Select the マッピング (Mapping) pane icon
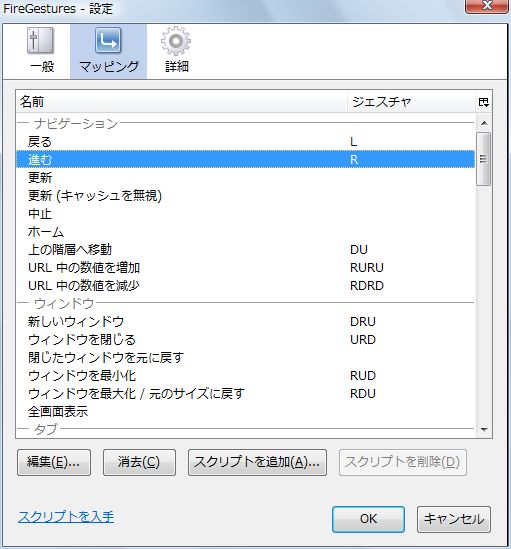The width and height of the screenshot is (511, 549). 109,51
